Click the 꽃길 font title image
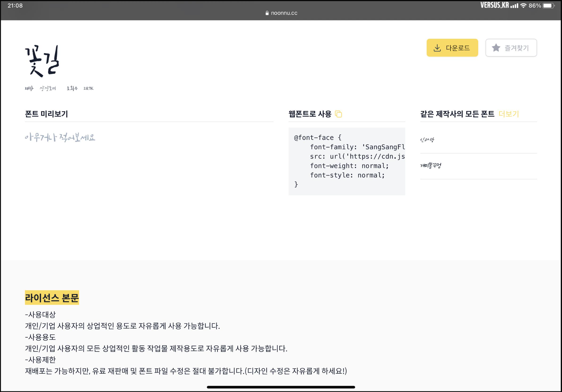The image size is (562, 392). [x=42, y=61]
